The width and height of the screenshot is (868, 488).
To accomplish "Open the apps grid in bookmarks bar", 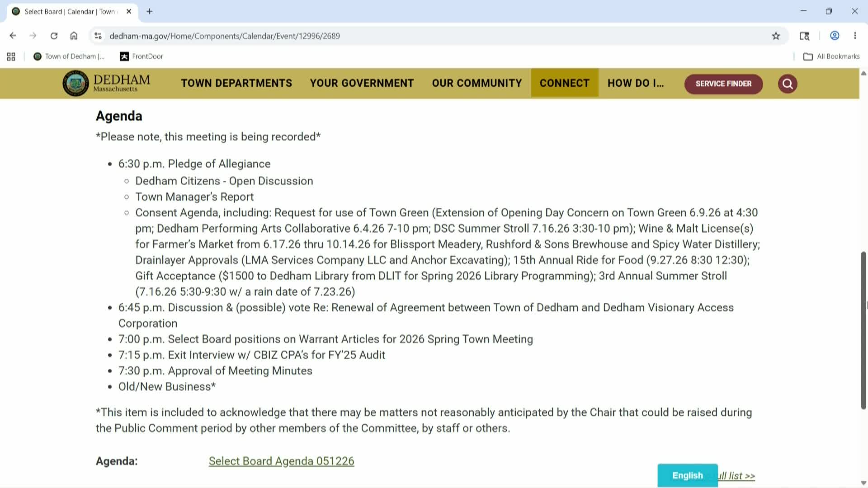I will click(x=11, y=56).
